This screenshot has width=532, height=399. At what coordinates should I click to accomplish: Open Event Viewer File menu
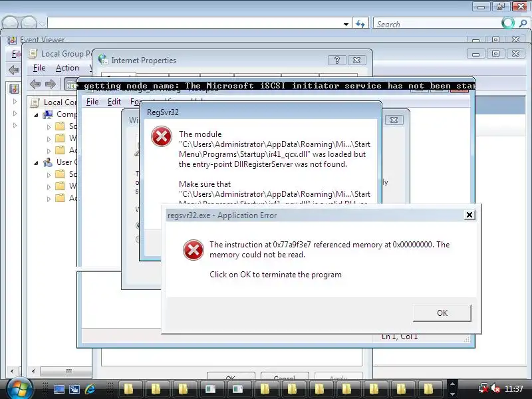pyautogui.click(x=16, y=54)
